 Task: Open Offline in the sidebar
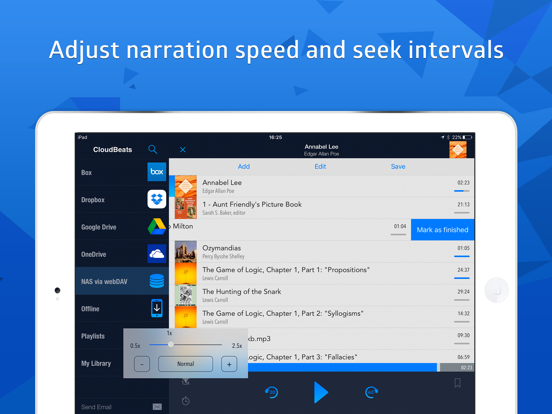pos(122,308)
